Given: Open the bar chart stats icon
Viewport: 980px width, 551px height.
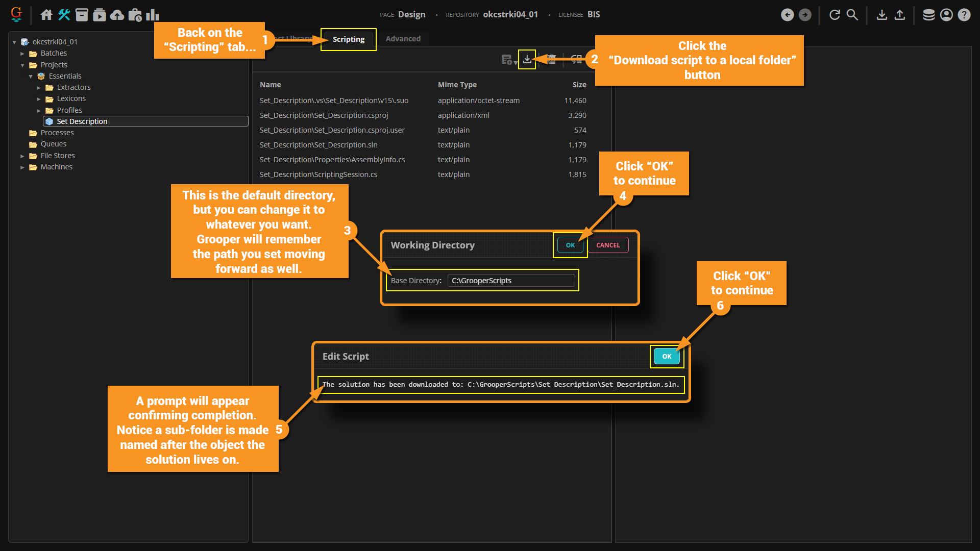Looking at the screenshot, I should (152, 15).
